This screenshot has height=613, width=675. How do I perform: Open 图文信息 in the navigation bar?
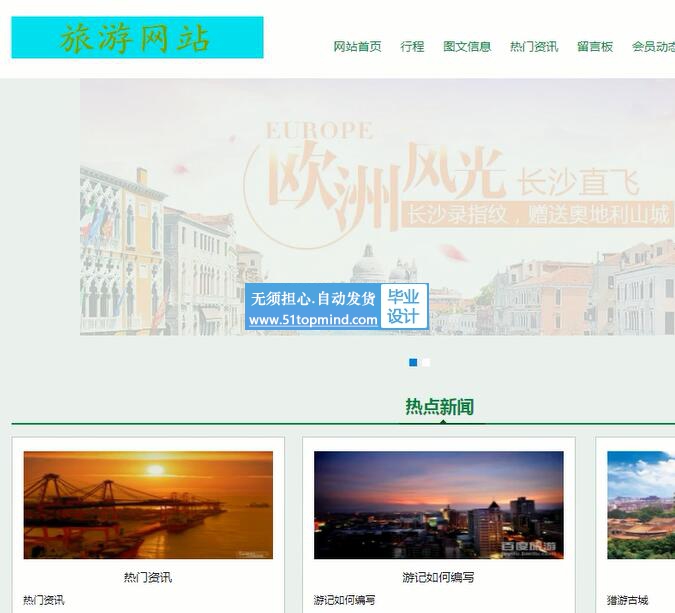point(467,46)
